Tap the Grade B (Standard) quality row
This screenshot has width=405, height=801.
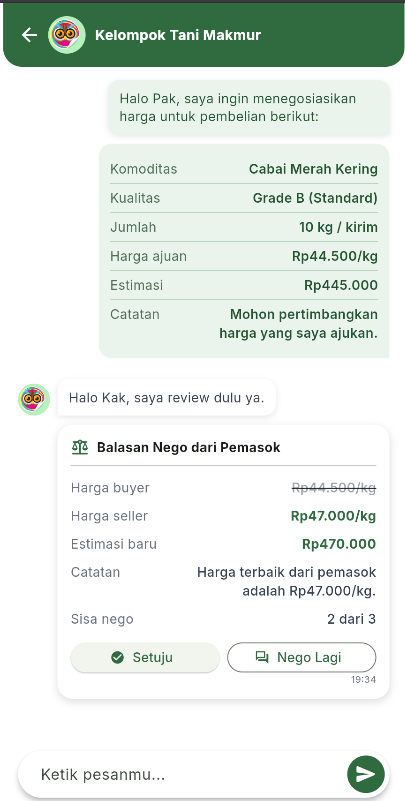244,198
